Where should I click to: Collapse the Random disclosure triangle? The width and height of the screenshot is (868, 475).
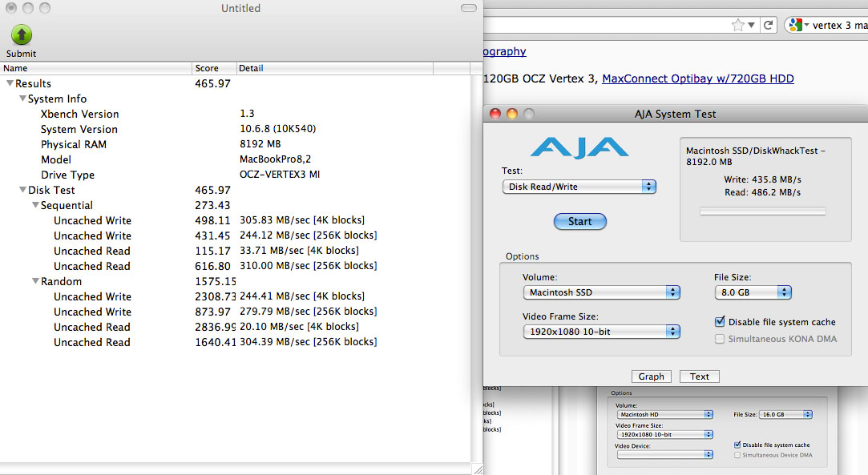[35, 281]
